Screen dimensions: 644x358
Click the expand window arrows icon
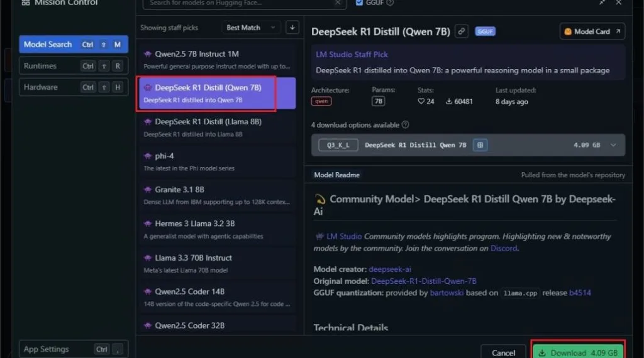click(602, 3)
